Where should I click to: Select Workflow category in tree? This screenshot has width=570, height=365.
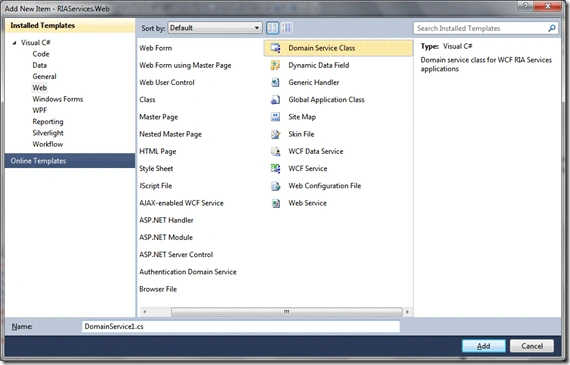[x=48, y=144]
